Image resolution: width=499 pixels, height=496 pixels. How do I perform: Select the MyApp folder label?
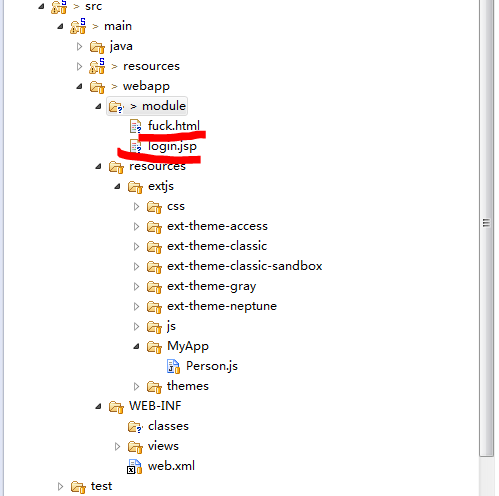pyautogui.click(x=188, y=347)
